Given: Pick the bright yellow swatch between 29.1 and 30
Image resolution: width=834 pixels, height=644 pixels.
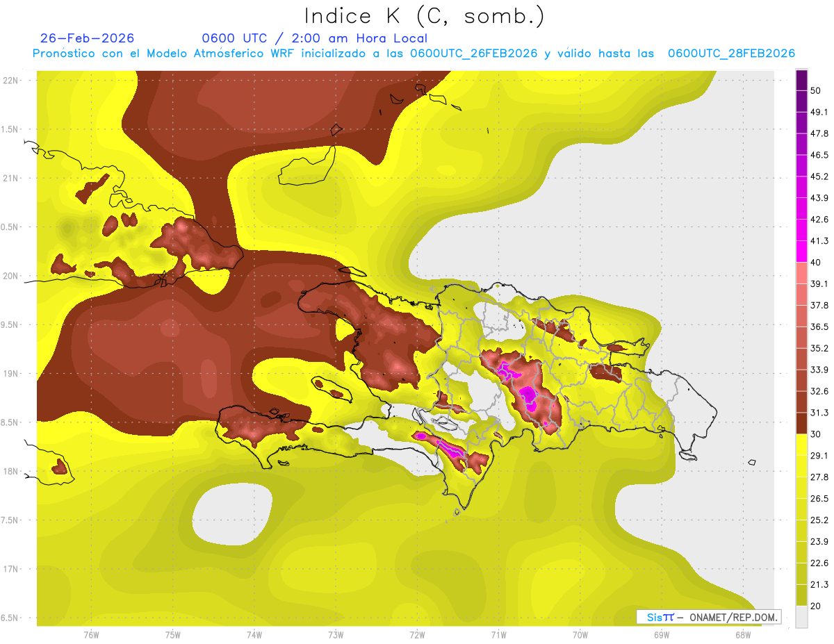Looking at the screenshot, I should 802,445.
